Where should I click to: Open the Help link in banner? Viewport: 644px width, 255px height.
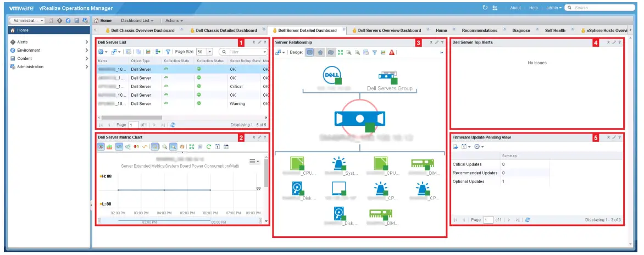pyautogui.click(x=533, y=8)
